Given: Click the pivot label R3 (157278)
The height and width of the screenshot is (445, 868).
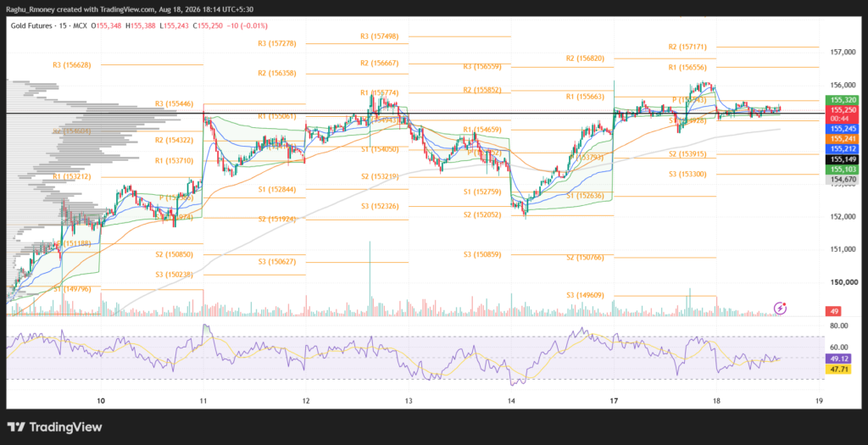Looking at the screenshot, I should click(277, 43).
